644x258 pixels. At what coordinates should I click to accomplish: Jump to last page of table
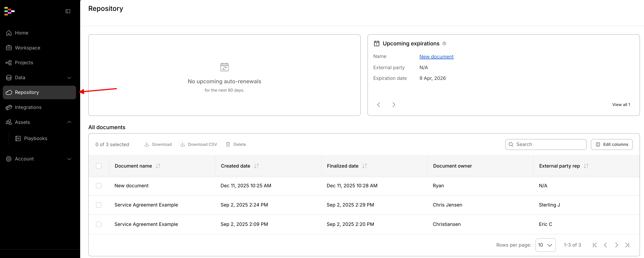627,245
